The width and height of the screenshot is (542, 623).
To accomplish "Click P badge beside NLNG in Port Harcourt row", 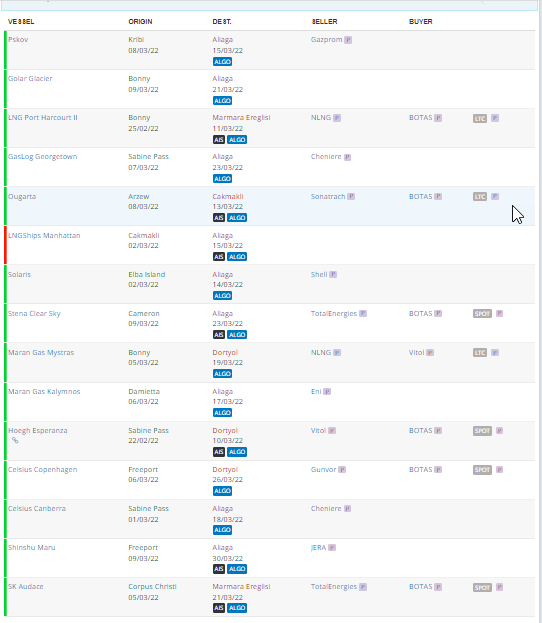I will tap(337, 118).
